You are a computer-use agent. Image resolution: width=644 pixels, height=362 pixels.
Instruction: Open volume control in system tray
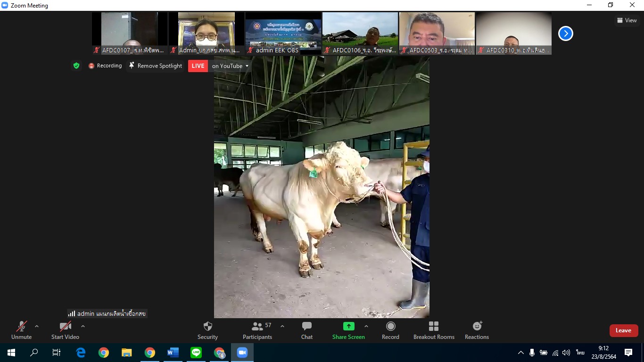566,353
